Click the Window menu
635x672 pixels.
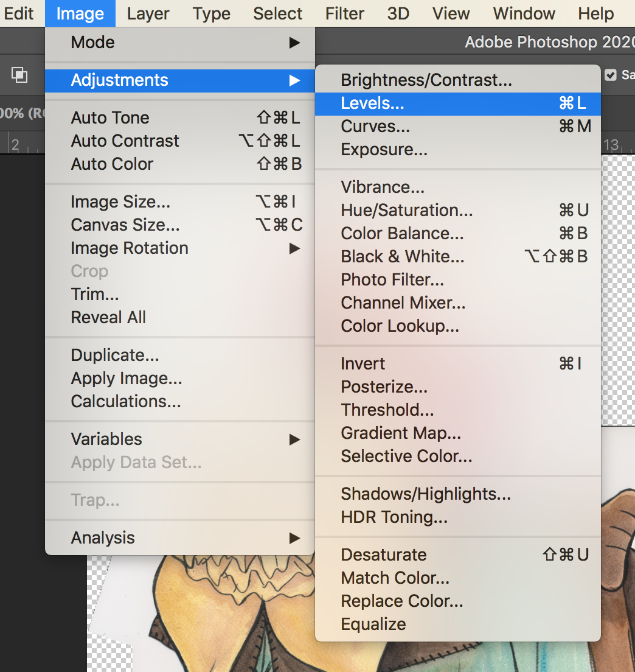(524, 13)
